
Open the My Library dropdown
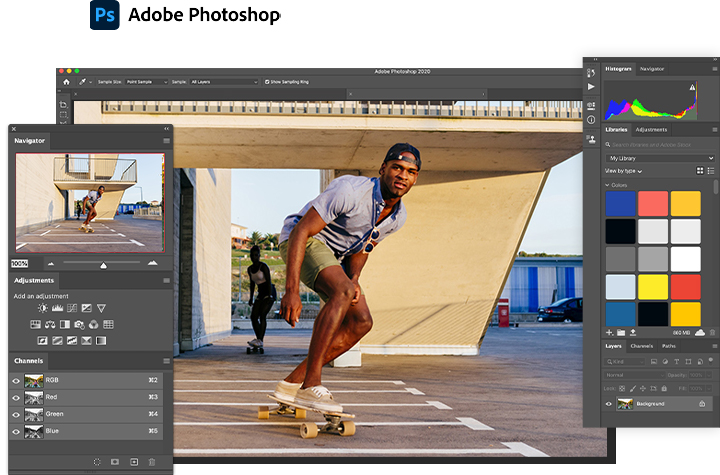660,158
